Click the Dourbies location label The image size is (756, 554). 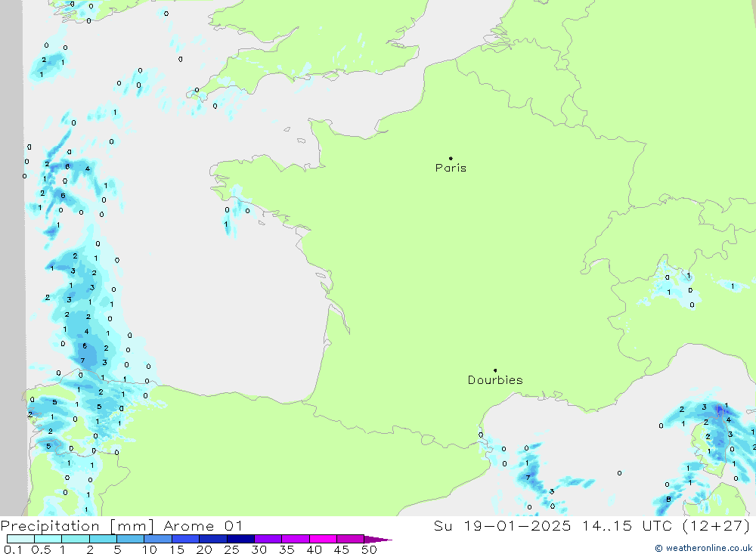point(495,380)
